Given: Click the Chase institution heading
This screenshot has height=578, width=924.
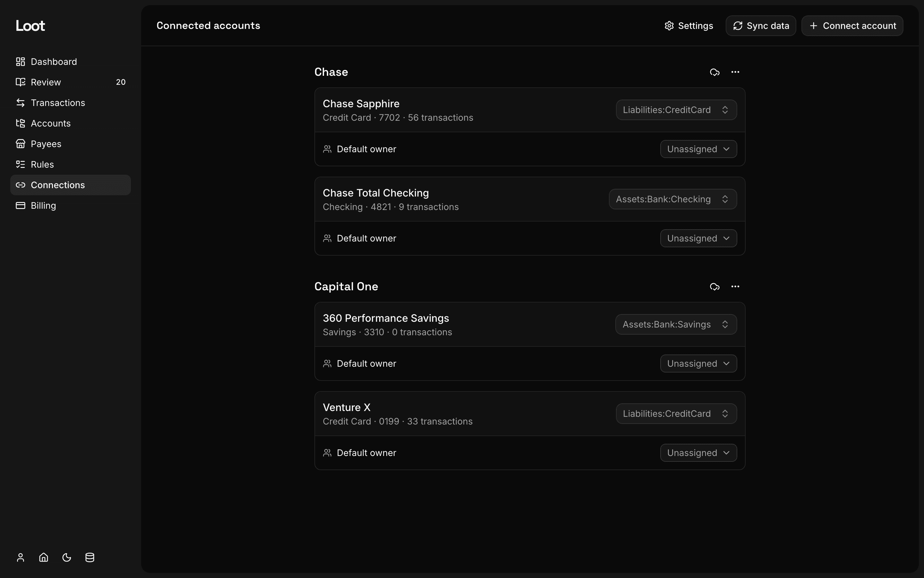Looking at the screenshot, I should pos(331,72).
